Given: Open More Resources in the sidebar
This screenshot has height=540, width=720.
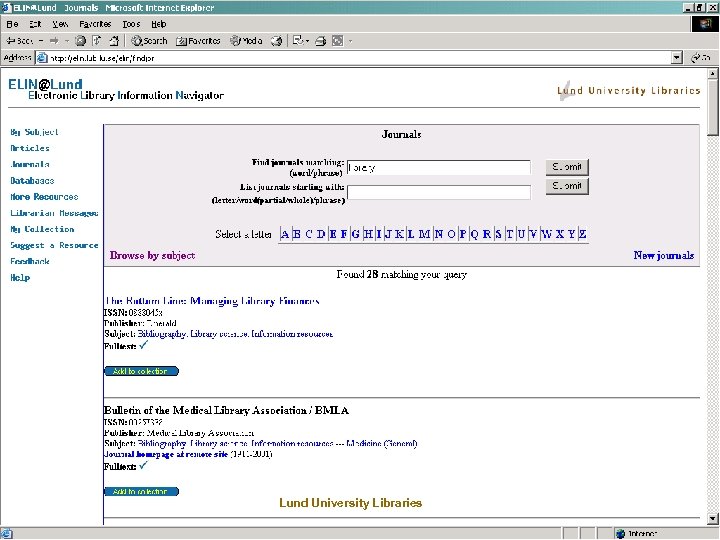Looking at the screenshot, I should click(x=44, y=197).
